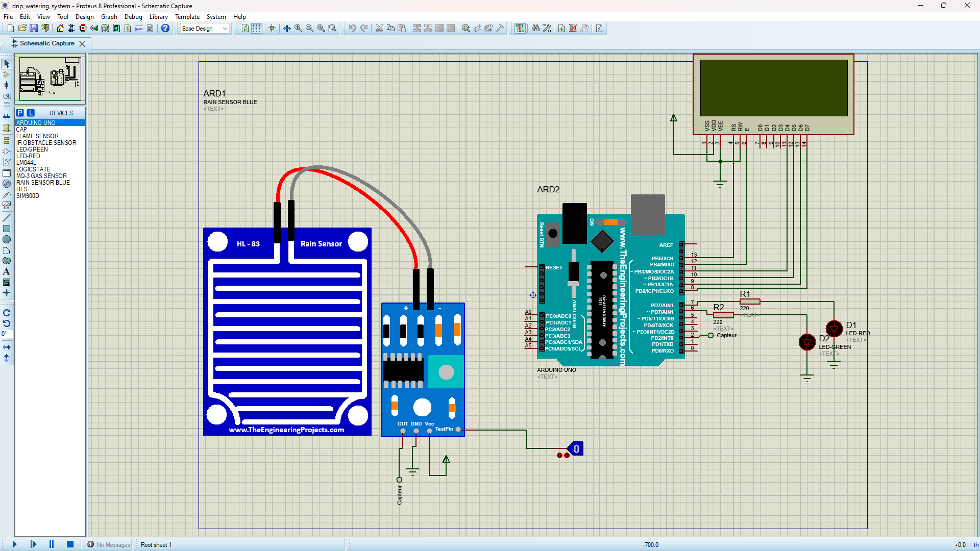Pan the view with the Center icon
Viewport: 980px width, 551px height.
tap(287, 29)
